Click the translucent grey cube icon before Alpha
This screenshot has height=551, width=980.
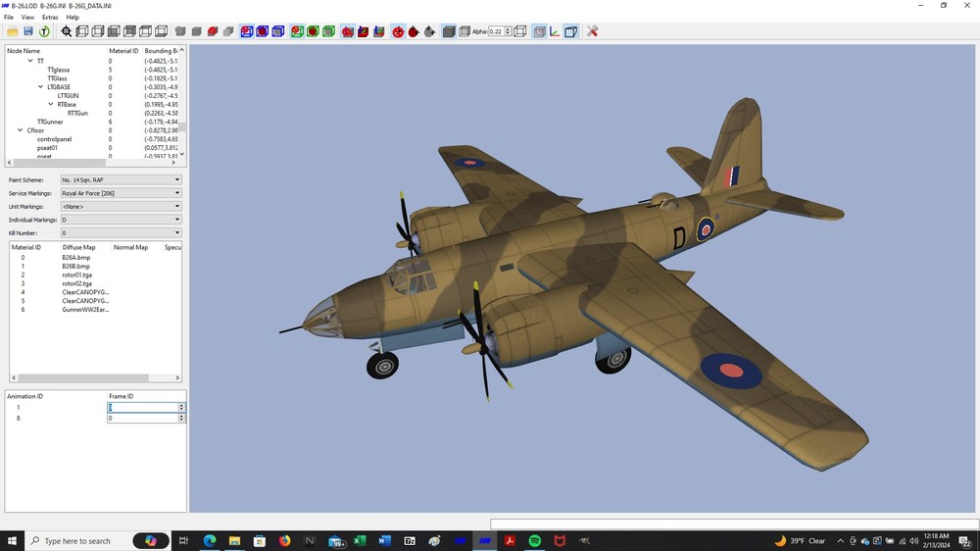point(465,31)
